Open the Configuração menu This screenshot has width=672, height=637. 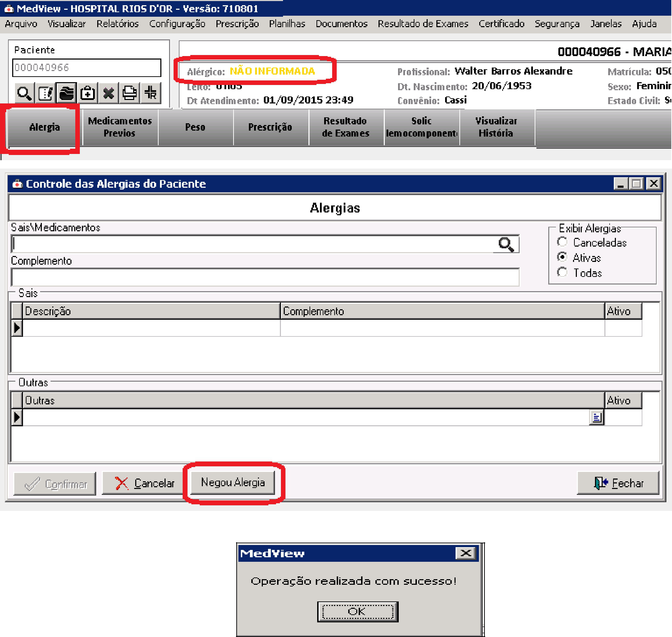click(x=177, y=24)
